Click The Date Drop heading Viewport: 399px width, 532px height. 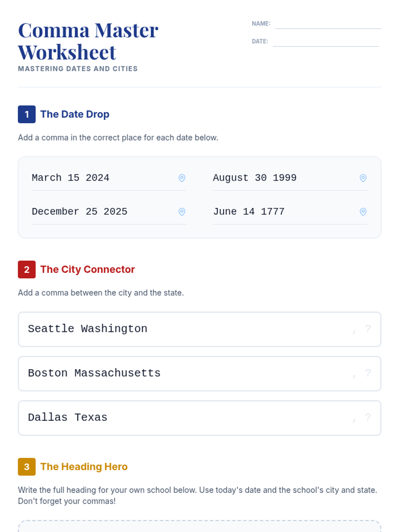point(75,114)
